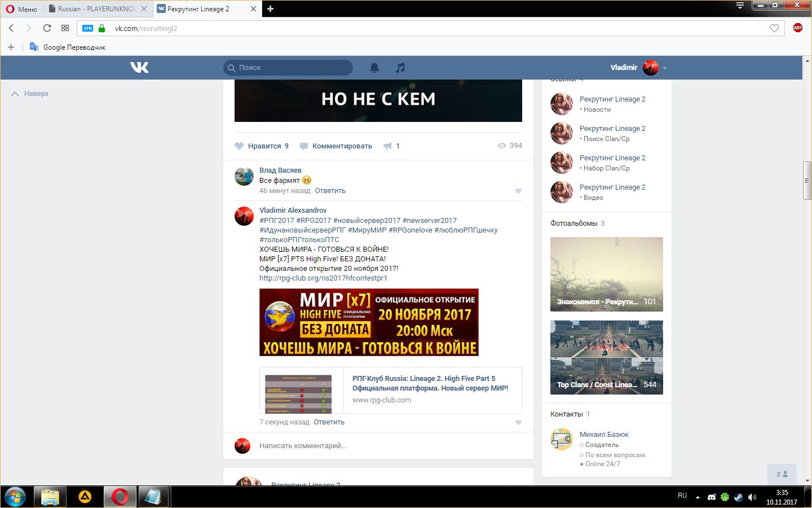Click the page vertical scrollbar thumb
The image size is (812, 508).
(807, 181)
